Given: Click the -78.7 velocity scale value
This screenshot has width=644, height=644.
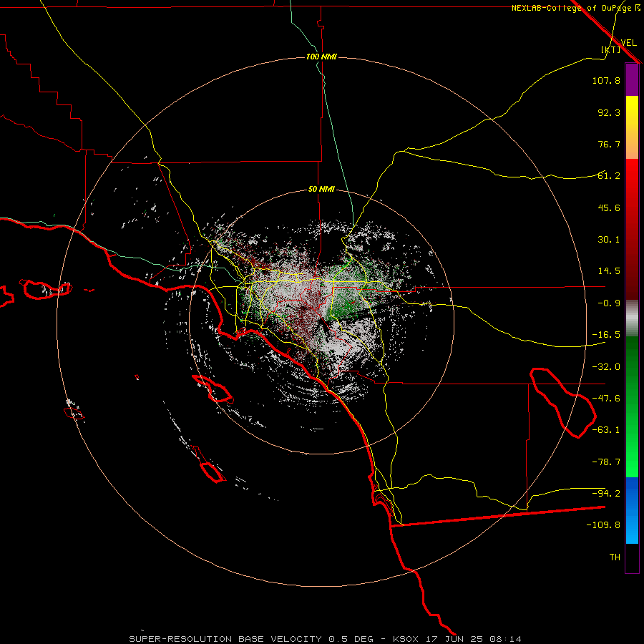Looking at the screenshot, I should tap(606, 462).
